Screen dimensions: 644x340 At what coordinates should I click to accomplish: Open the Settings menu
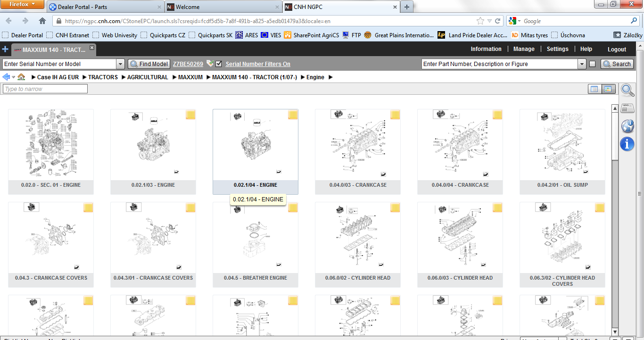point(558,49)
